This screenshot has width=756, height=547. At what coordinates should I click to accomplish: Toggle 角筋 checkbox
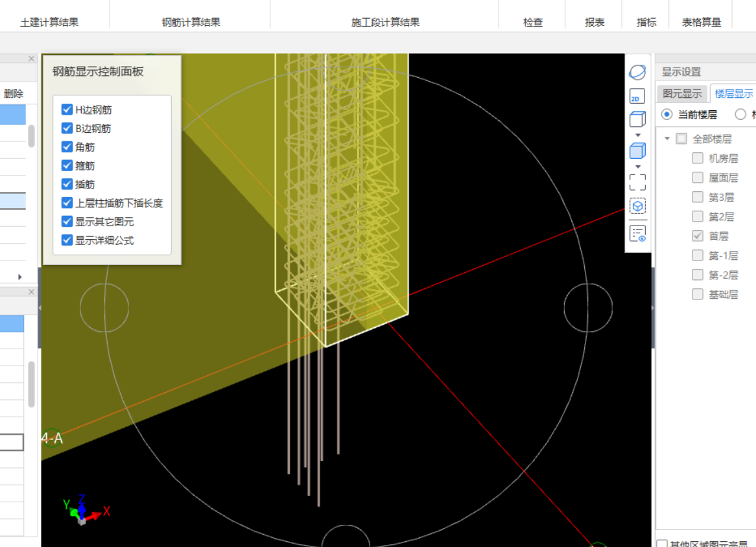67,146
